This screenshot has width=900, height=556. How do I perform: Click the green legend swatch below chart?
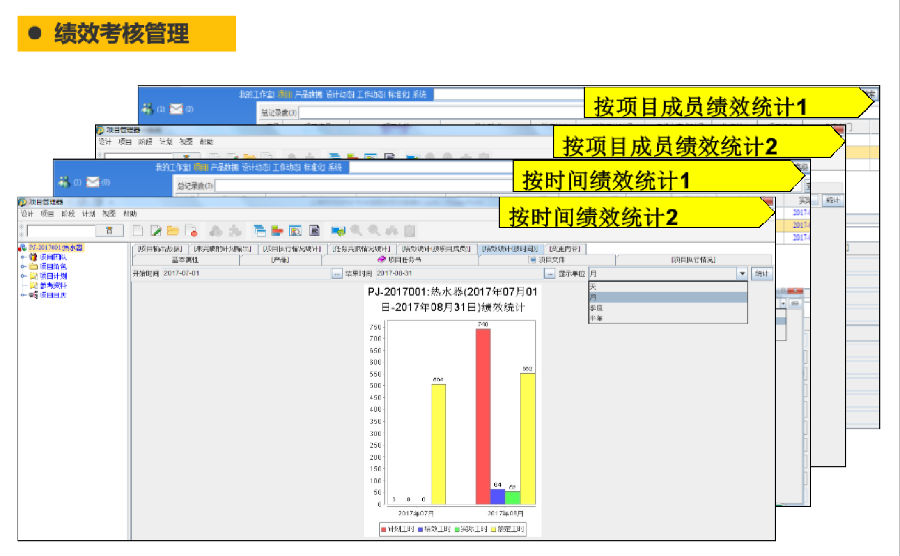click(457, 529)
